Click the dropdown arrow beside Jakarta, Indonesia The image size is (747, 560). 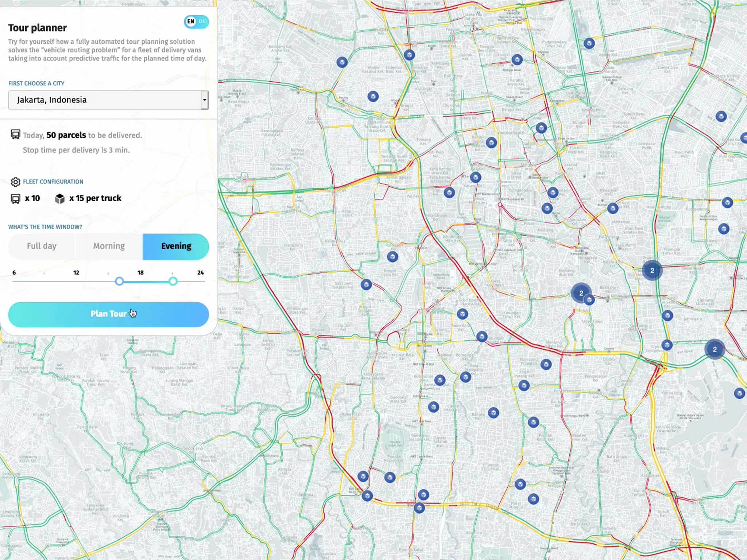(204, 100)
